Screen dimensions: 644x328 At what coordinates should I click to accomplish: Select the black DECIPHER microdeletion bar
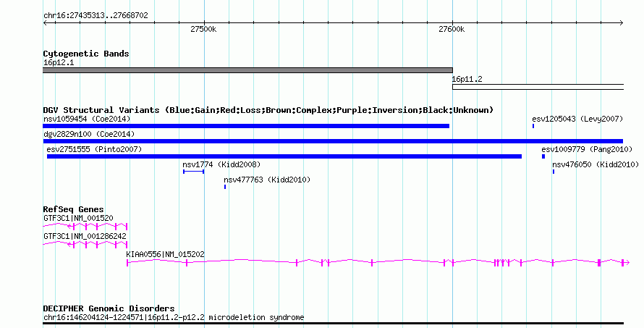point(333,324)
